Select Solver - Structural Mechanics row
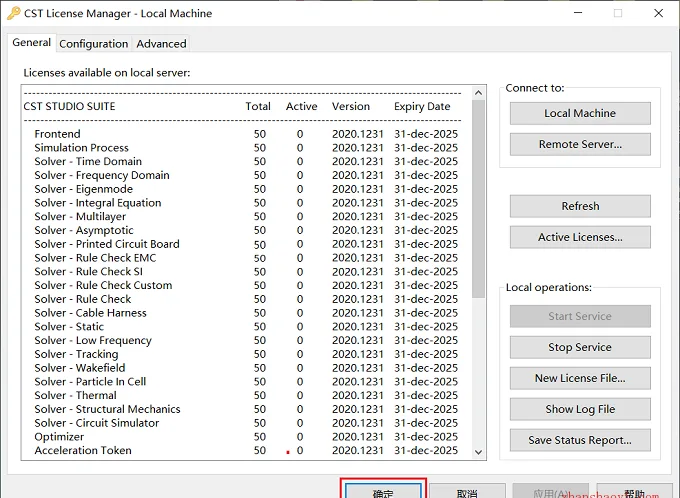This screenshot has width=680, height=498. point(246,410)
